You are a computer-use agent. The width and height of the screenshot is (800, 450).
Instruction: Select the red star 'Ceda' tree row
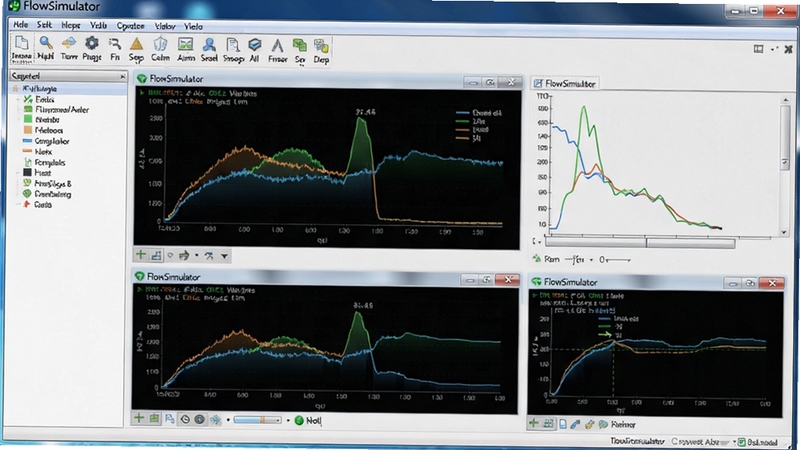pyautogui.click(x=37, y=204)
